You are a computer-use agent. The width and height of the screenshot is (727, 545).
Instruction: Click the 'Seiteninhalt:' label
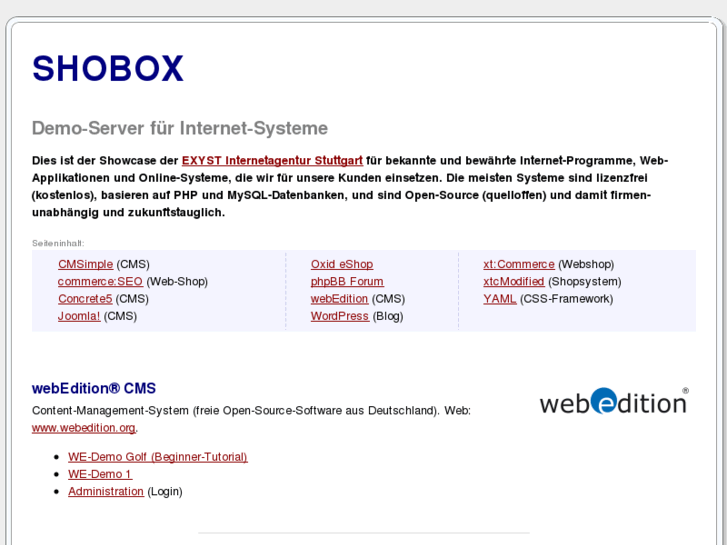(x=58, y=243)
